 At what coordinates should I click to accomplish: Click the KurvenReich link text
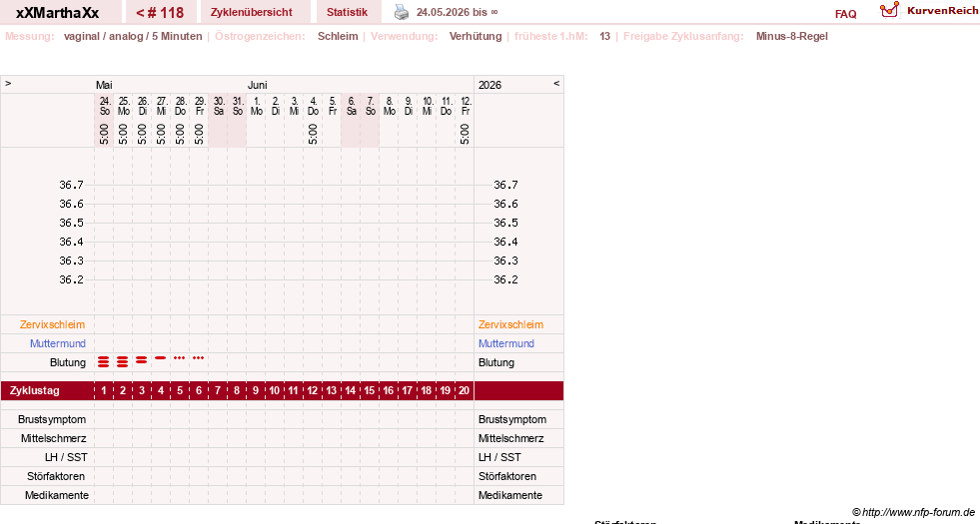click(942, 11)
